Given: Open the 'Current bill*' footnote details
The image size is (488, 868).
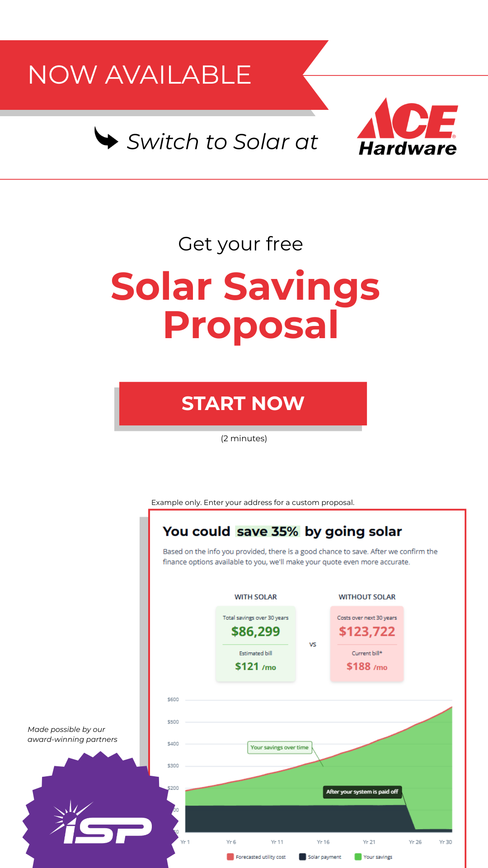Looking at the screenshot, I should click(x=367, y=653).
